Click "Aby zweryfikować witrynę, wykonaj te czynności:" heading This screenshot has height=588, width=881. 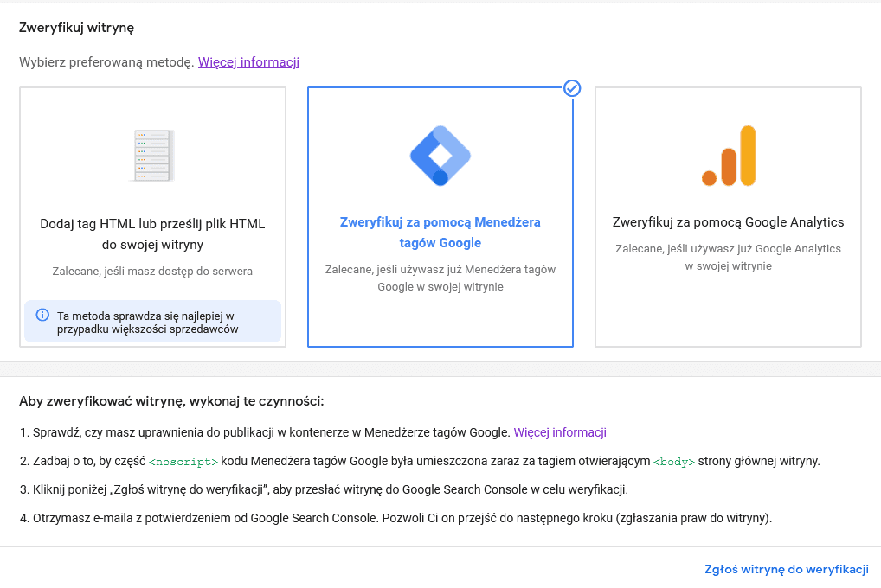pyautogui.click(x=171, y=401)
